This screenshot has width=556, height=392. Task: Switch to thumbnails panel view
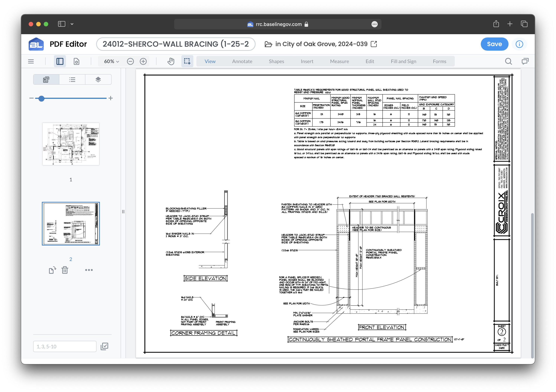(x=46, y=80)
